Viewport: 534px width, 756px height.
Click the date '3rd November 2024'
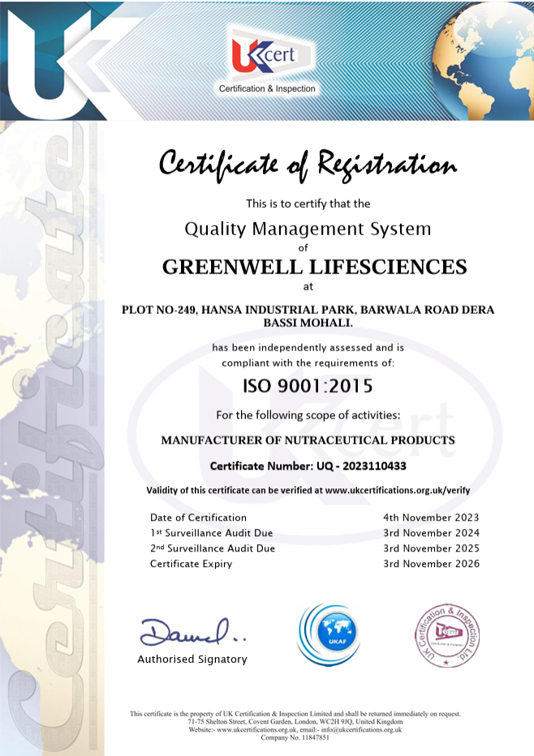431,533
